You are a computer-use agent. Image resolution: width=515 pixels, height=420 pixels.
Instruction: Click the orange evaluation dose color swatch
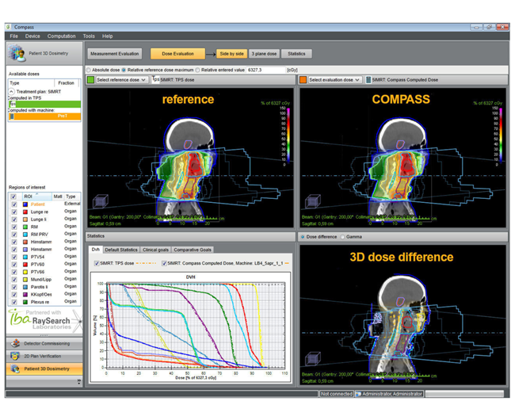(x=303, y=80)
